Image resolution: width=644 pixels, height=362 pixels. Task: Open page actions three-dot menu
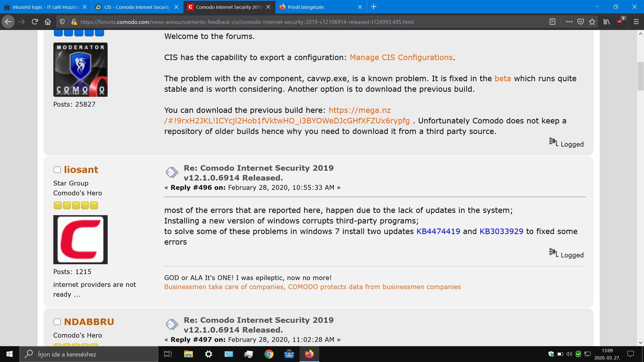pos(569,22)
